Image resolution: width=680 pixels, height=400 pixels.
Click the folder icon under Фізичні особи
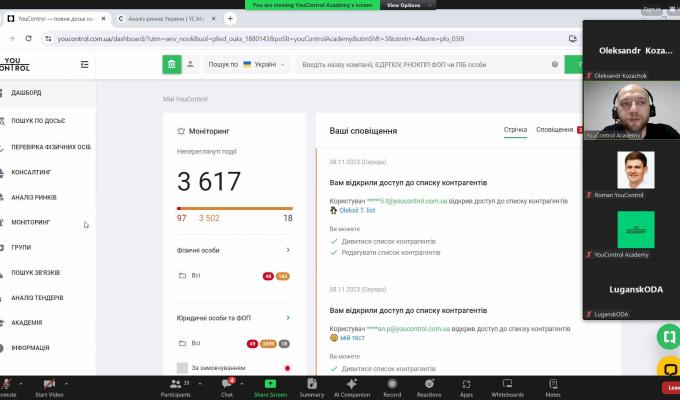point(183,275)
